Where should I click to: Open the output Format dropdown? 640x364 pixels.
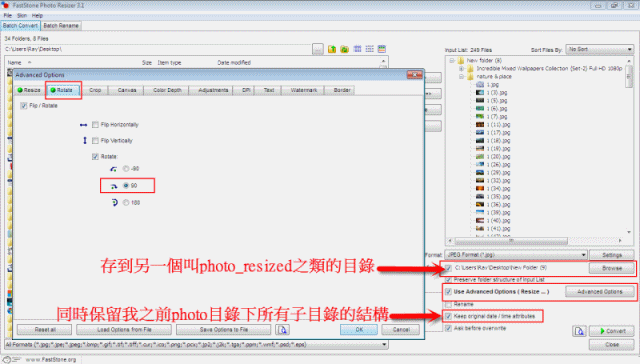pyautogui.click(x=516, y=255)
